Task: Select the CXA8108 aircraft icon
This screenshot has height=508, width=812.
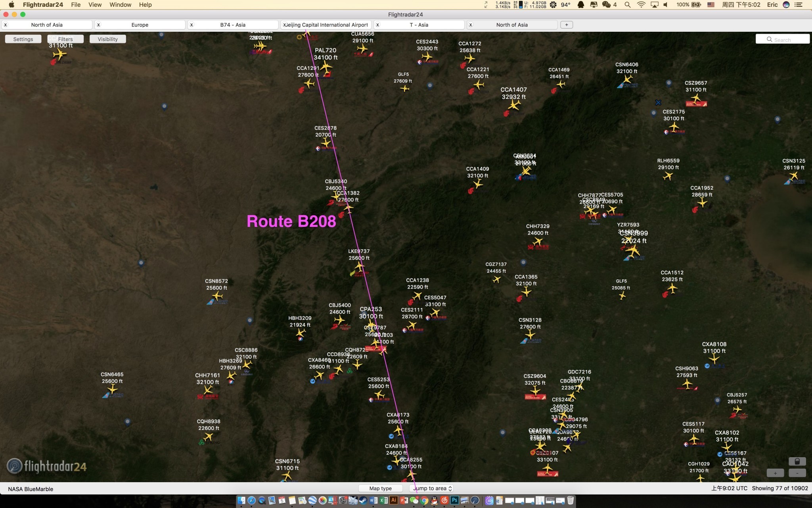Action: pos(714,359)
